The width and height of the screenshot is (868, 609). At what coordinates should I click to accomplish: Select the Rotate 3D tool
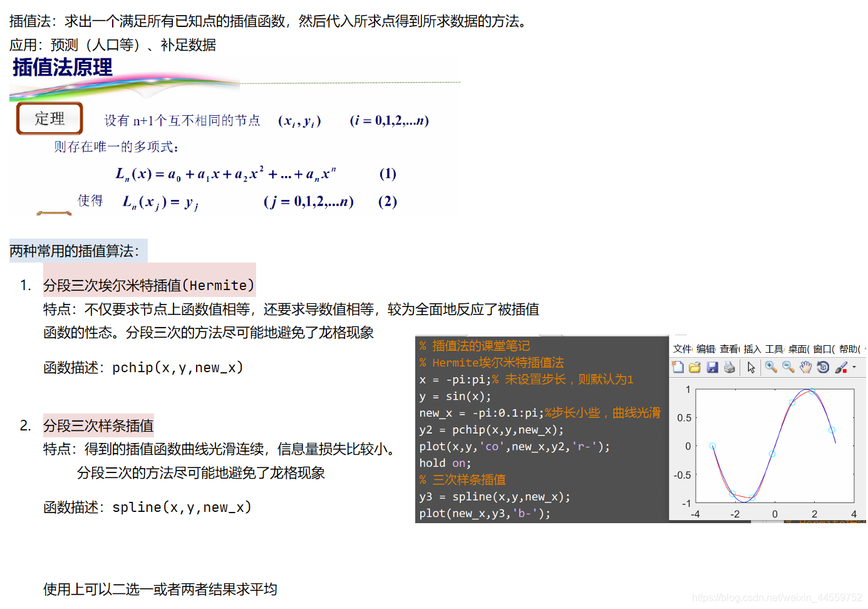[x=823, y=367]
